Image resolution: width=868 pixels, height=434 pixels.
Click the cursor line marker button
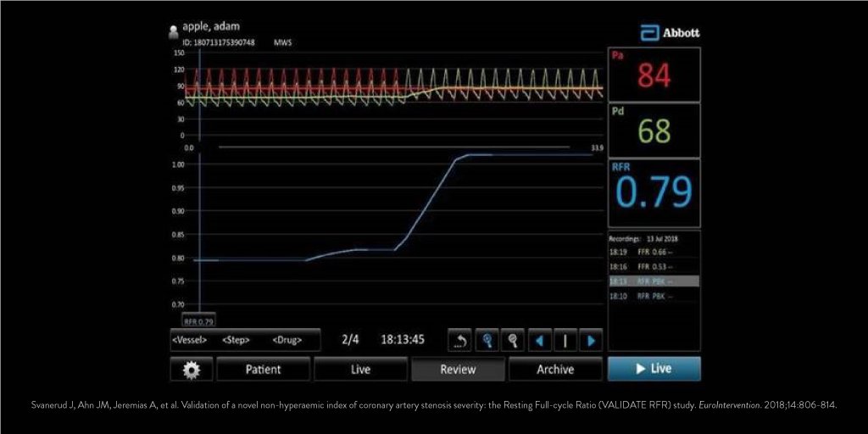565,340
